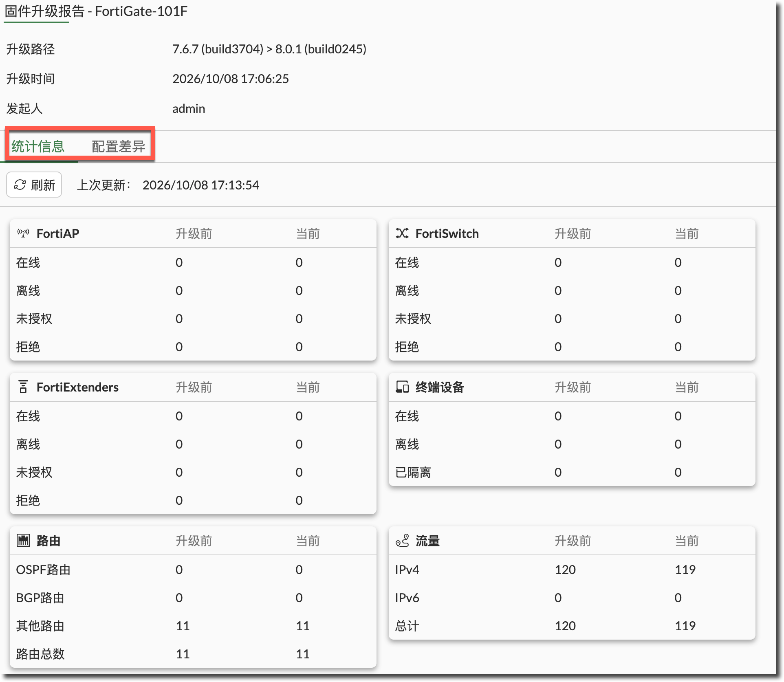Click 其他路由 pre-upgrade value 11
Viewport: 784px width, 682px height.
point(183,626)
